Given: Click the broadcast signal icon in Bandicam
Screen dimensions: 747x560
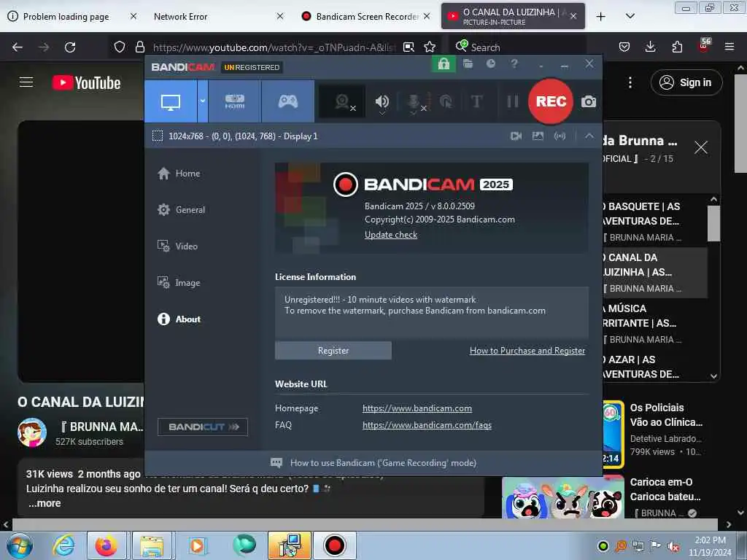Looking at the screenshot, I should [x=560, y=136].
